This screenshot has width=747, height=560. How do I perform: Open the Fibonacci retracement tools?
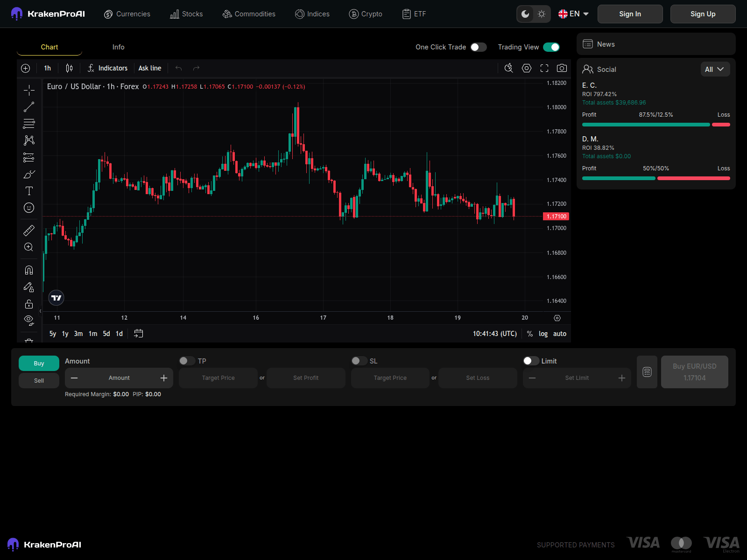pyautogui.click(x=29, y=124)
